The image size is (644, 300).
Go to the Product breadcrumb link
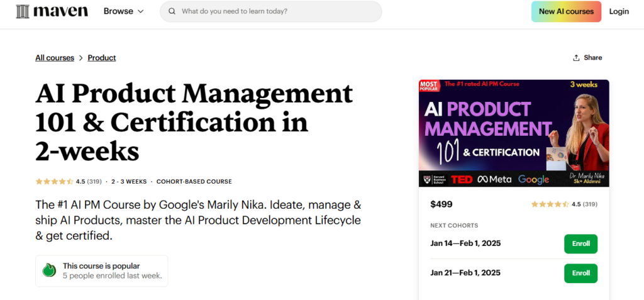click(102, 58)
